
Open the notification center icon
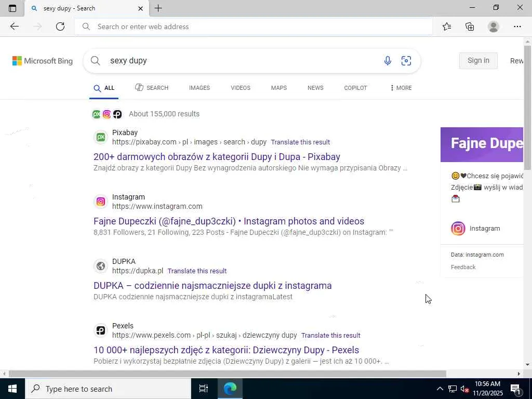tap(515, 389)
